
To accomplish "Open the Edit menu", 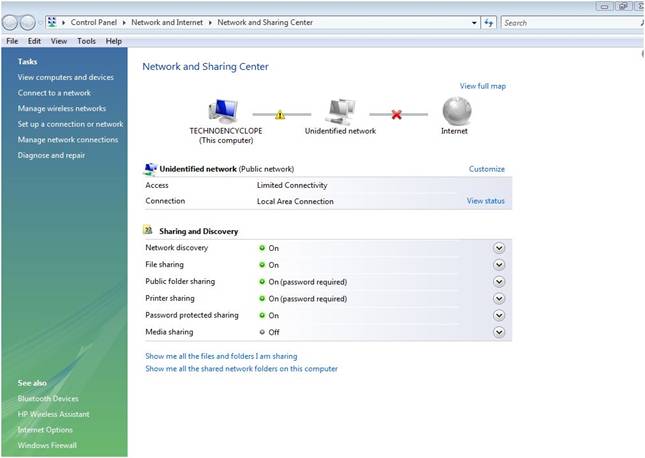I will (x=34, y=41).
